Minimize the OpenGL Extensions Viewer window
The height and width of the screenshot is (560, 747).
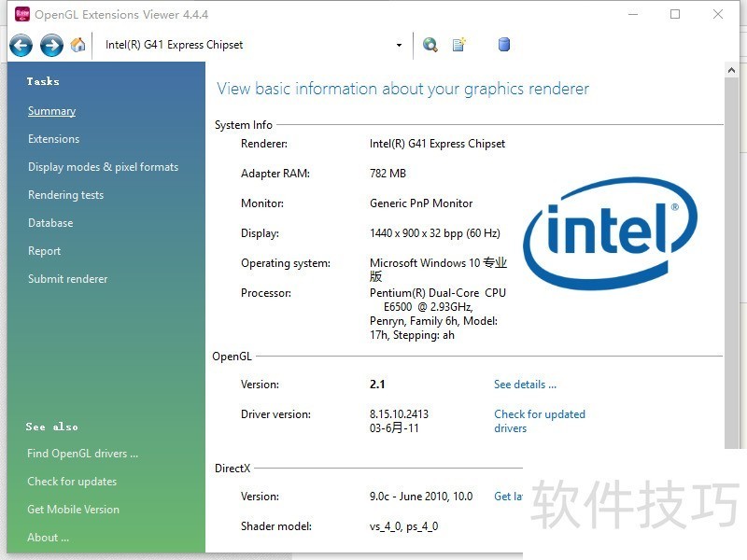click(633, 14)
